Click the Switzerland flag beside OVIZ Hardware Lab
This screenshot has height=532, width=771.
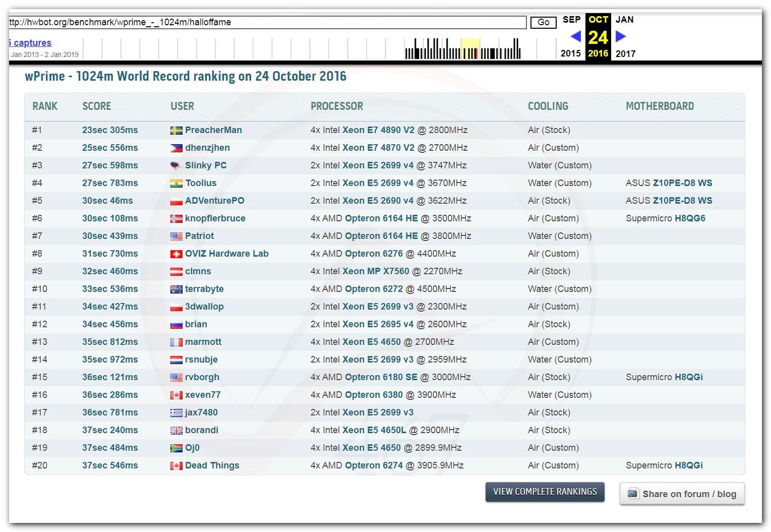point(176,254)
